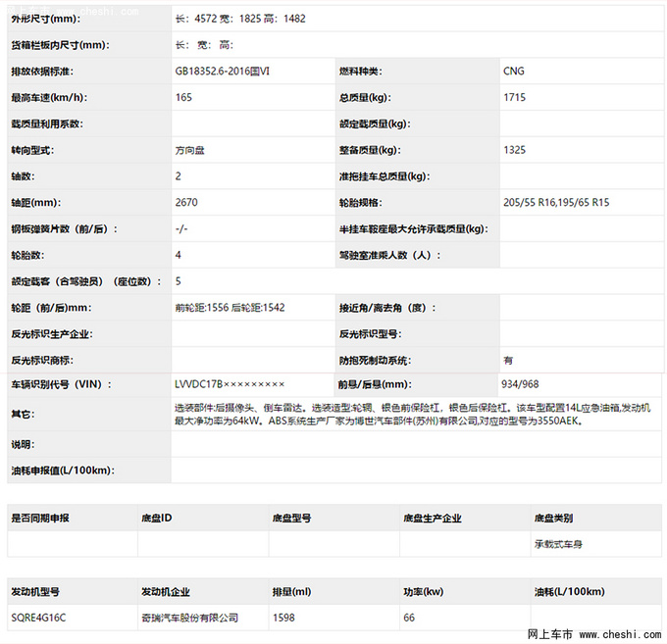Click the 前悬/后悬(mm) label

coord(375,384)
